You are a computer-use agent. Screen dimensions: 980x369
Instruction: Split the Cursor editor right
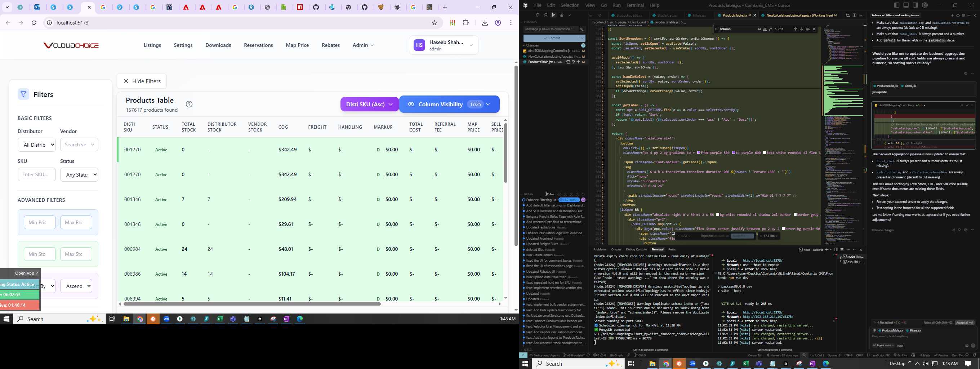coord(855,15)
